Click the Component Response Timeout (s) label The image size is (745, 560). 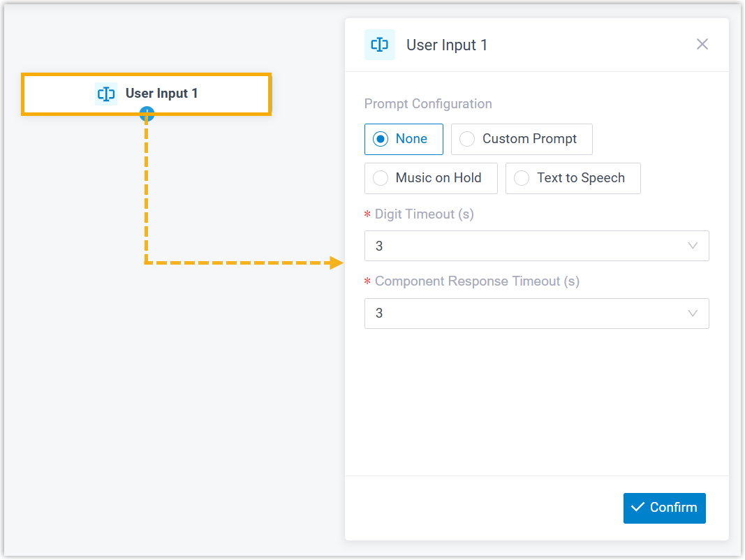click(x=477, y=281)
